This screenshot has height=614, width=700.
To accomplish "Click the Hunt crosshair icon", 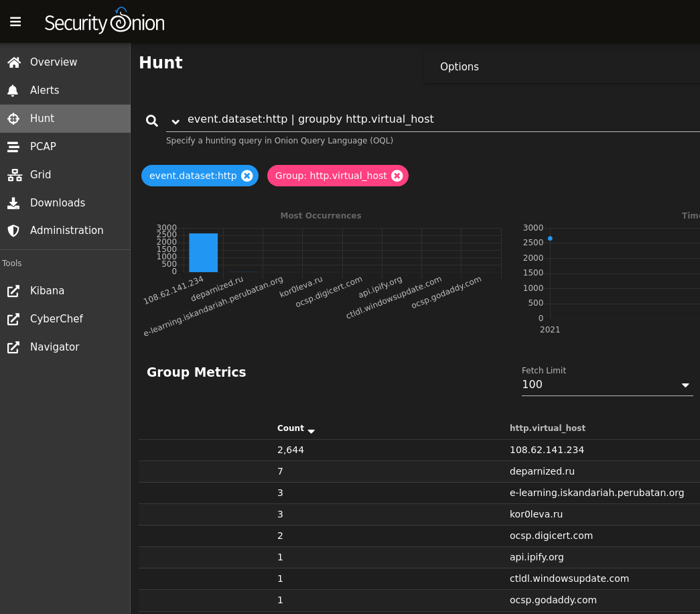I will pos(13,119).
